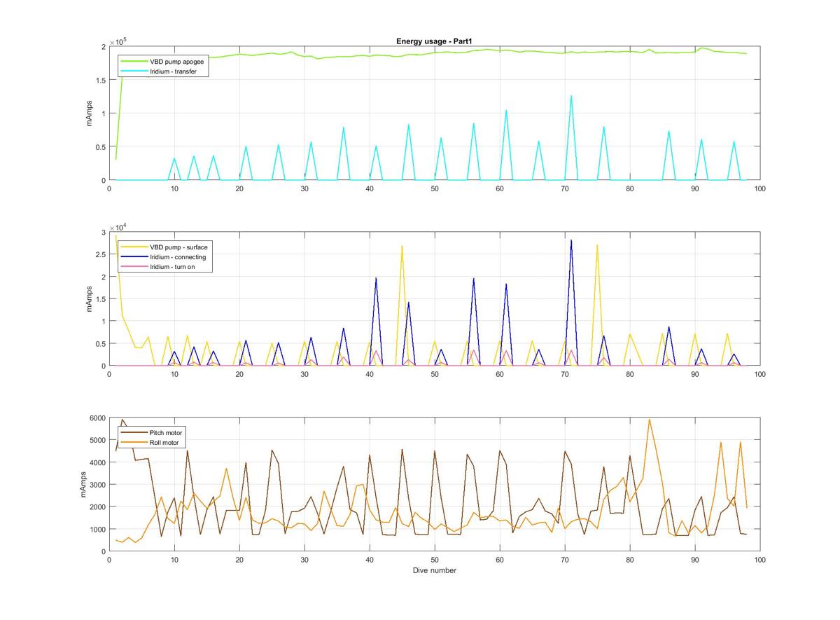This screenshot has height=620, width=840.
Task: Click the 'mAmps' label of the motor plot
Action: point(83,485)
